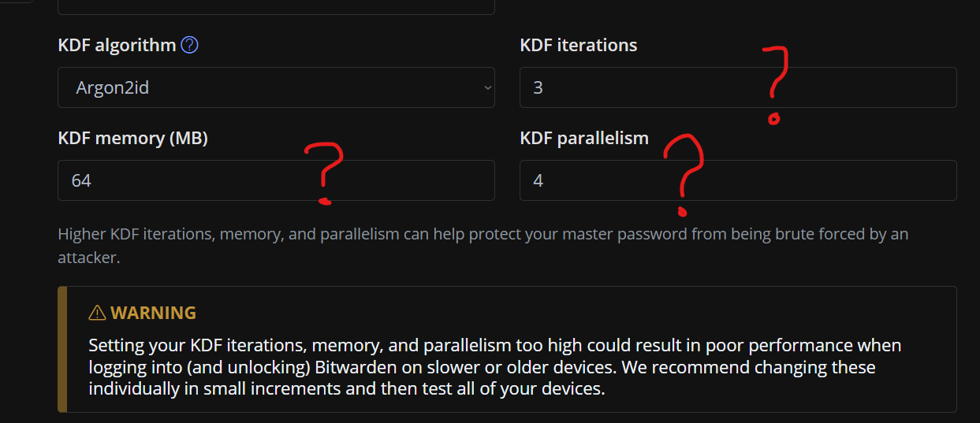The height and width of the screenshot is (423, 980).
Task: Open the Argon2id algorithm dropdown
Action: [276, 87]
